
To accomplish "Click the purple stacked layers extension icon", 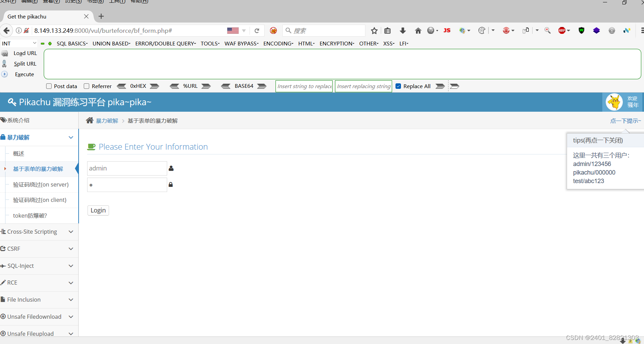I will (596, 30).
